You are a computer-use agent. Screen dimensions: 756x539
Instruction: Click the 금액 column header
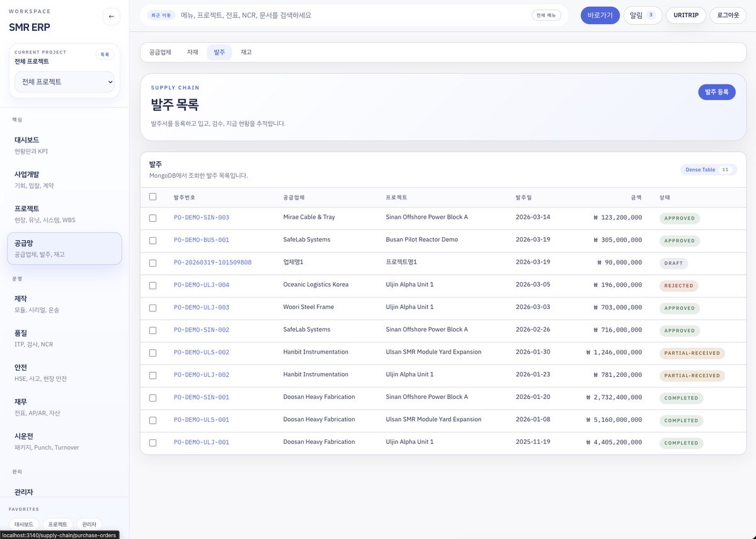tap(636, 197)
